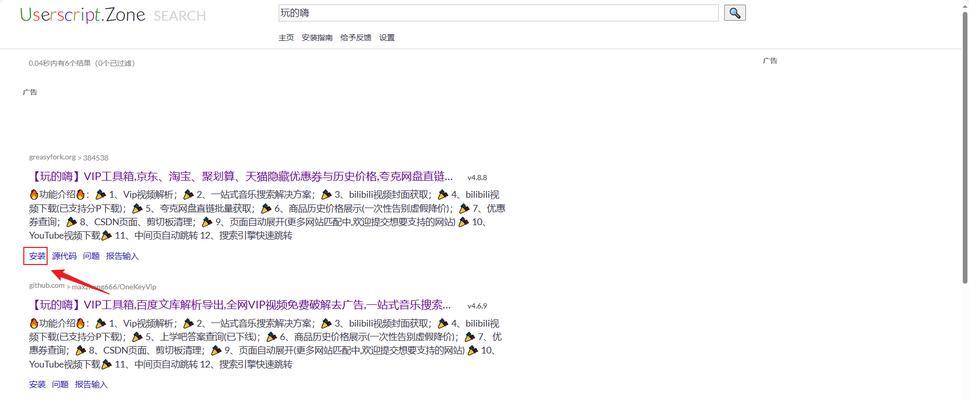The height and width of the screenshot is (400, 969).
Task: Open the Userscript.Zone logo home link
Action: [82, 15]
